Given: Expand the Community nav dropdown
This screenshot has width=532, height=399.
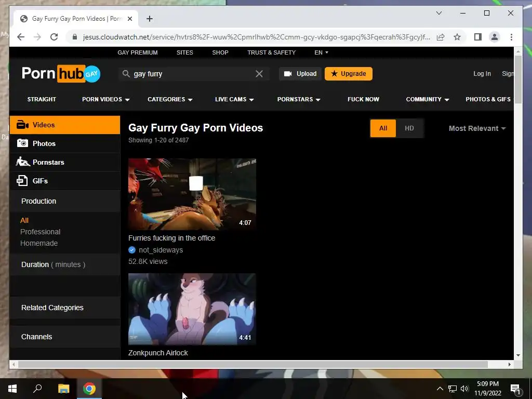Looking at the screenshot, I should click(428, 99).
